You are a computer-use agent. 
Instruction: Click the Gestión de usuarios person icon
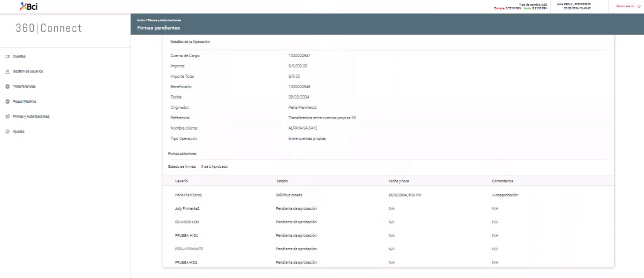pyautogui.click(x=7, y=71)
